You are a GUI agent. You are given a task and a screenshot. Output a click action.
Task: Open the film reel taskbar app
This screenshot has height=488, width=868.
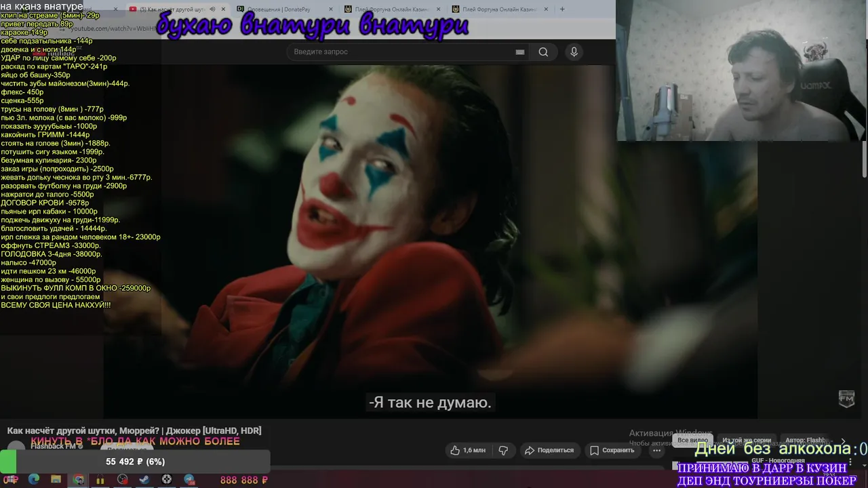click(167, 479)
